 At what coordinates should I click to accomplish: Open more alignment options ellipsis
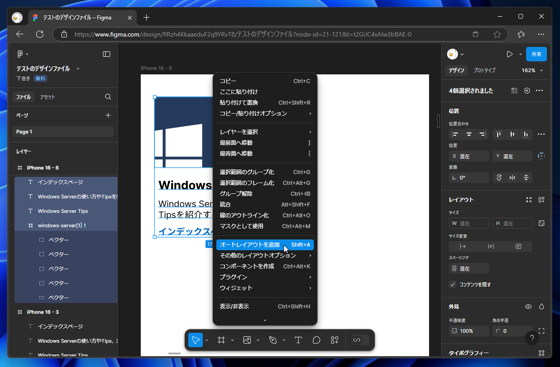(541, 134)
